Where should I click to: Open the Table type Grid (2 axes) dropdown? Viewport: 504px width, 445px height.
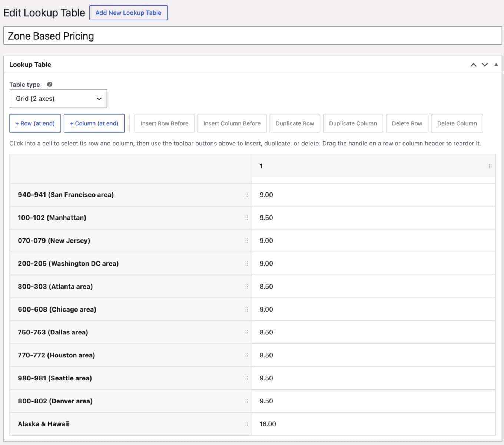58,99
